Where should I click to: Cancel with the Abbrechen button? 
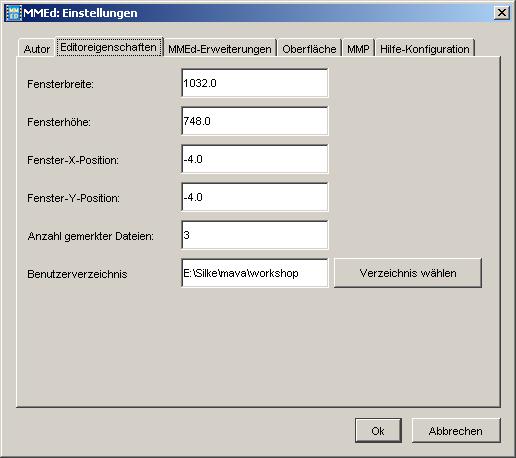456,431
